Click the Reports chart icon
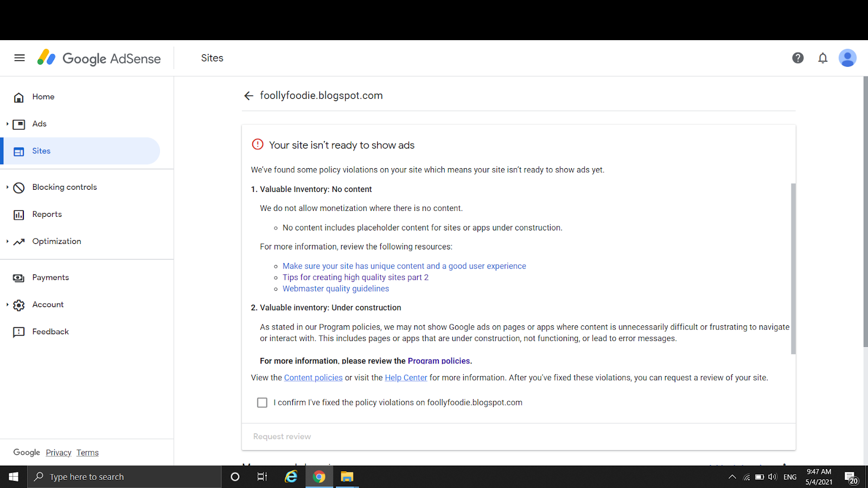This screenshot has width=868, height=488. click(19, 215)
